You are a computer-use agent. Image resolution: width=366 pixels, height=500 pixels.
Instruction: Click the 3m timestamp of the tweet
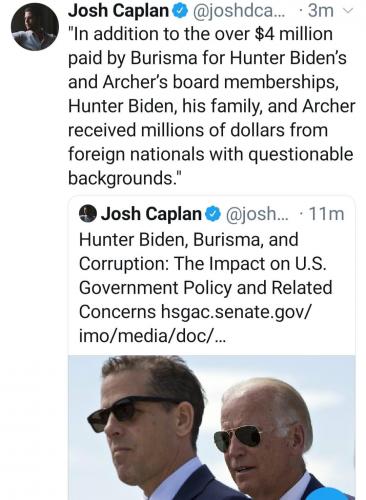320,11
